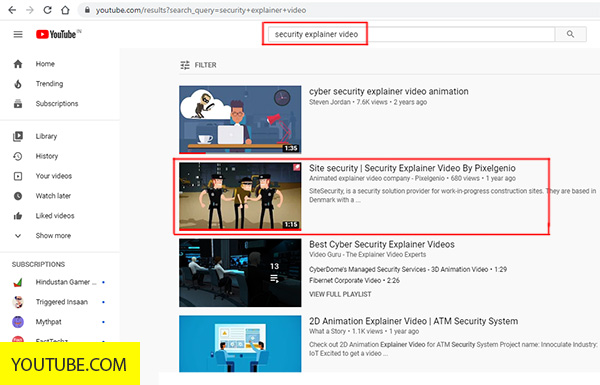Open Animated explainer video company - Pixelgenio channel

tap(377, 178)
